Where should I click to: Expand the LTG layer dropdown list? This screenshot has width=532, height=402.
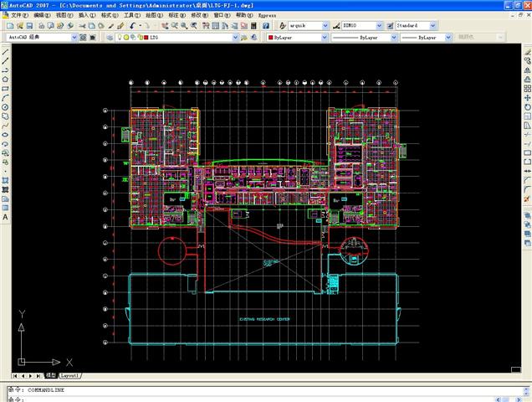click(x=235, y=38)
